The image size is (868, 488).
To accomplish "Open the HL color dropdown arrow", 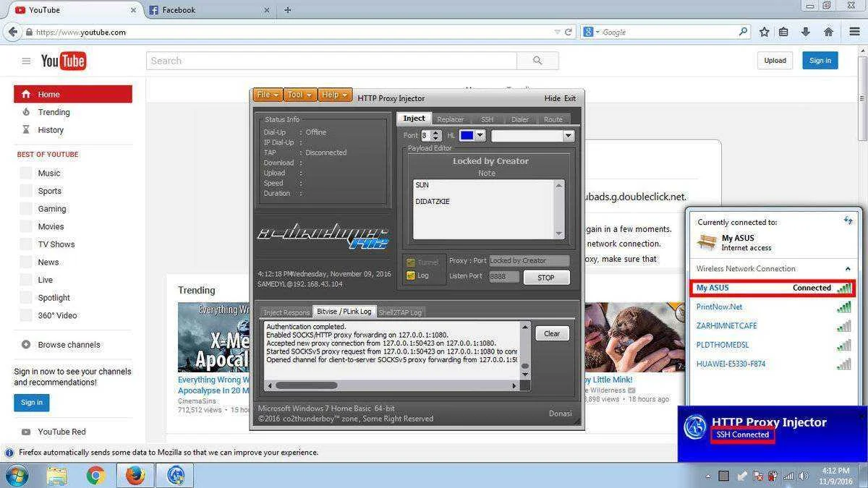I will 480,135.
